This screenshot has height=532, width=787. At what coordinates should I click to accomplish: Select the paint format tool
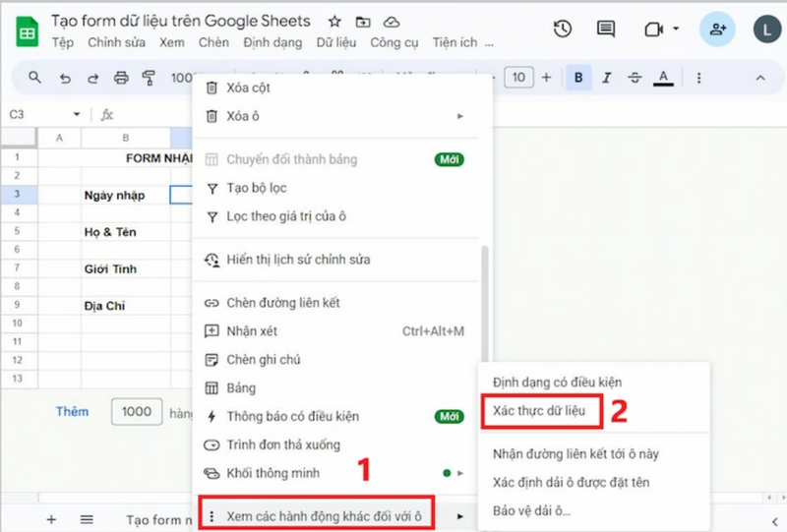click(x=149, y=78)
